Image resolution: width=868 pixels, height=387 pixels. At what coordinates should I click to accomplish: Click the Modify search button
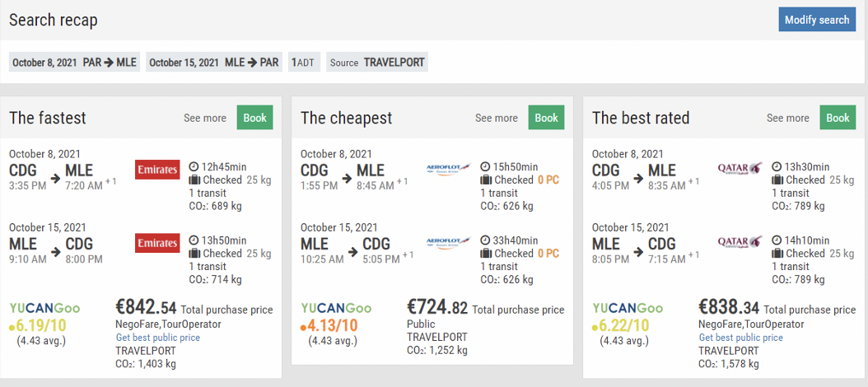point(816,20)
